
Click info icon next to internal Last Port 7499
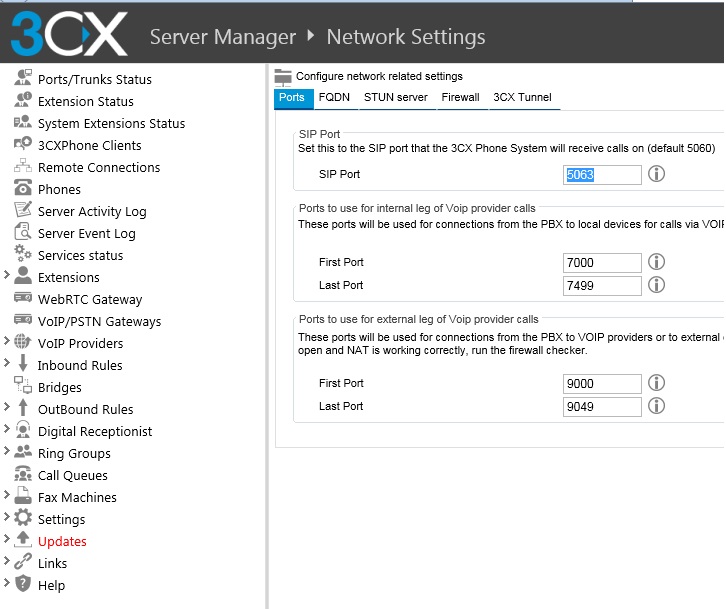click(656, 285)
